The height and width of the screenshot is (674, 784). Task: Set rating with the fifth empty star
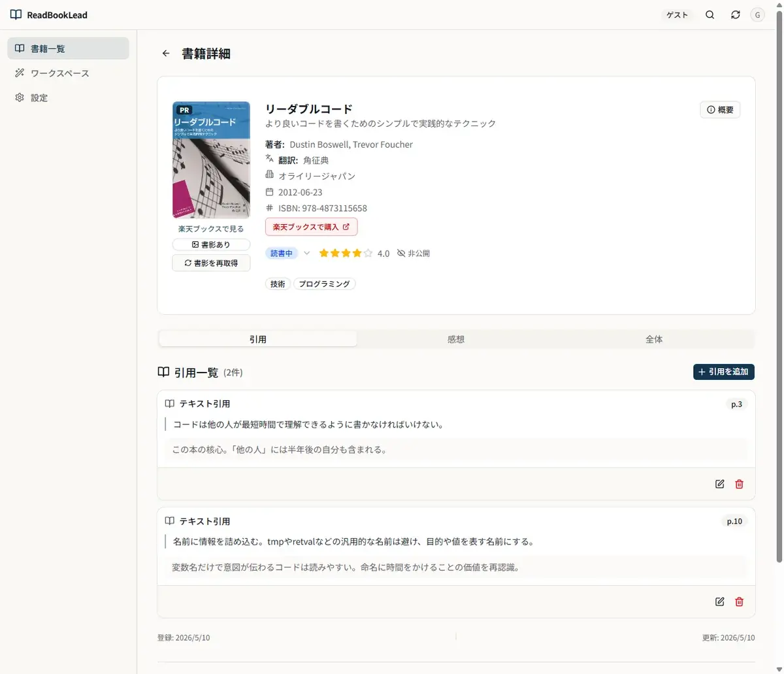tap(368, 253)
